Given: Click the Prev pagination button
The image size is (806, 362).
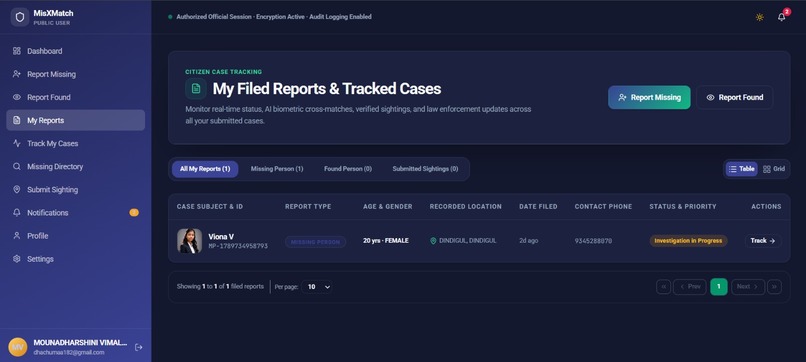Looking at the screenshot, I should tap(690, 286).
